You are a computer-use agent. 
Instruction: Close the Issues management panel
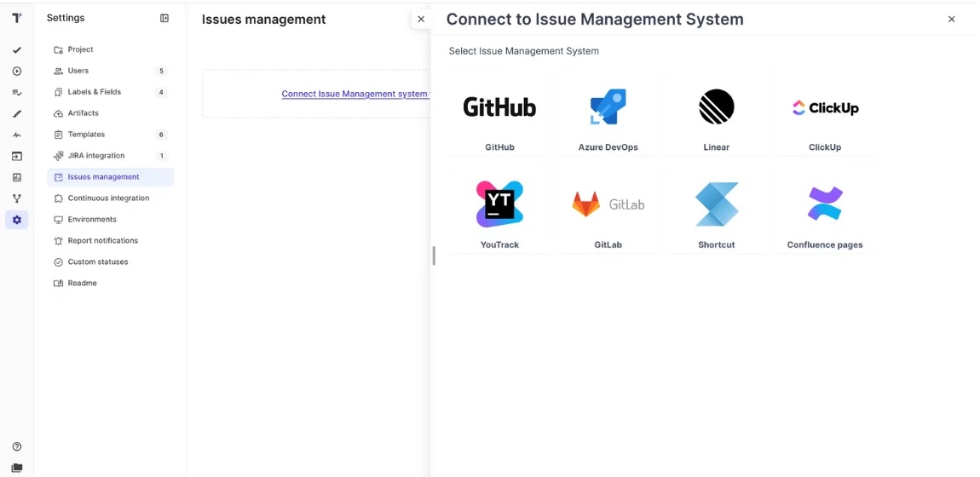(x=421, y=20)
